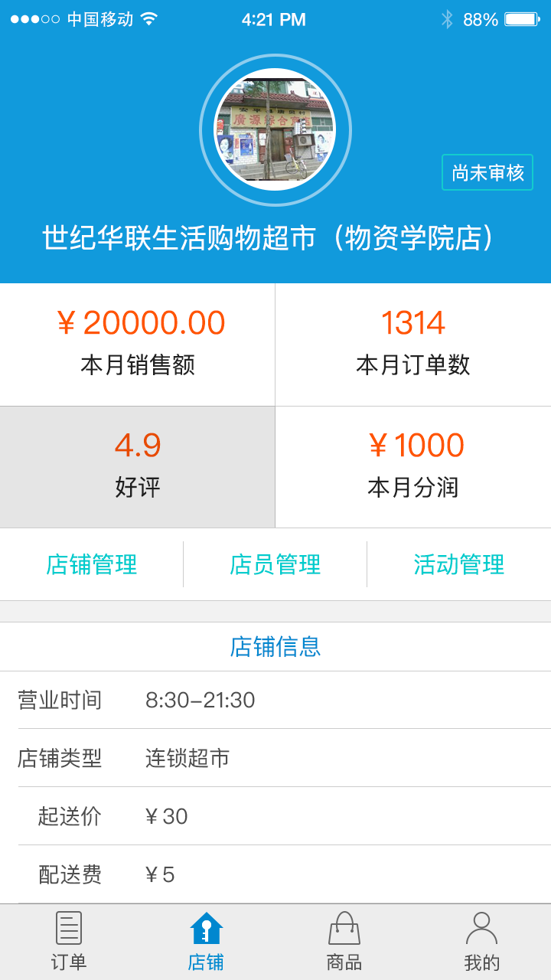Tap the 尚未审核 status badge
Screen dimensions: 551x980
click(487, 173)
